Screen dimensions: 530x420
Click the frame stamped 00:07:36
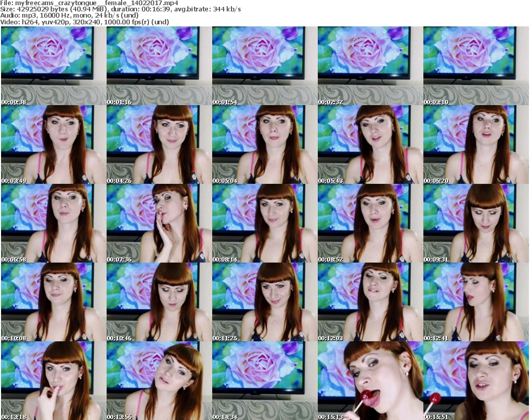pyautogui.click(x=159, y=224)
